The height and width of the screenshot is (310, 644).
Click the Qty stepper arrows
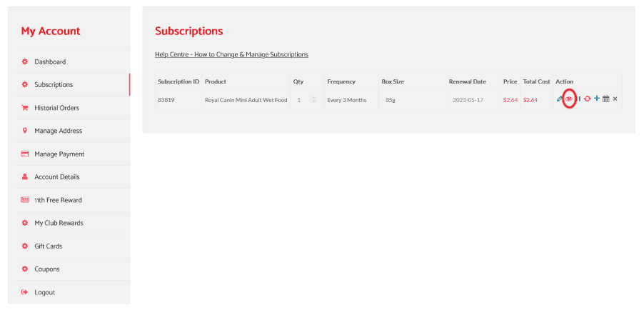pos(313,100)
